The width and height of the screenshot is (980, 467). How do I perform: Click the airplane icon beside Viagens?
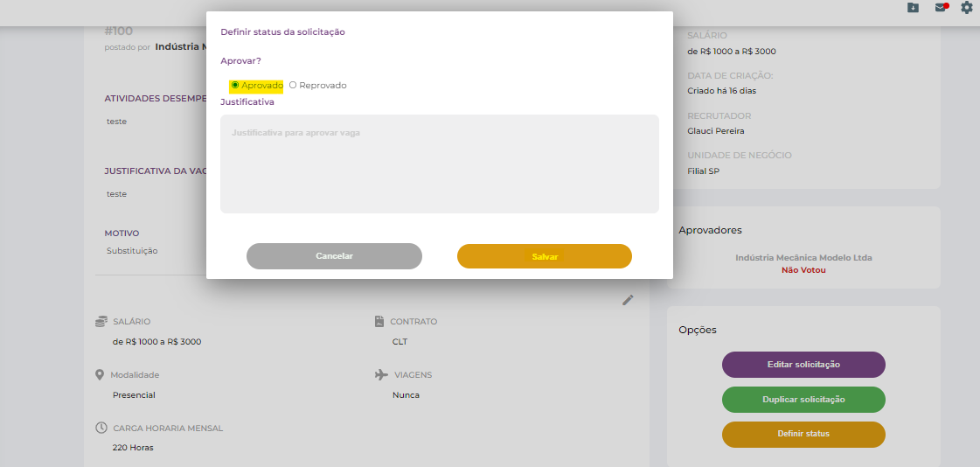tap(380, 375)
